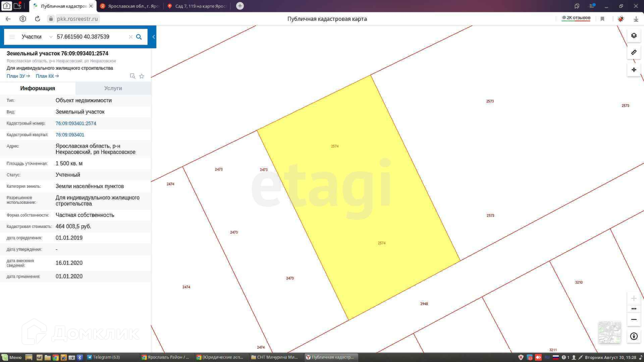
Task: Switch to the Услуги tab
Action: coord(113,88)
